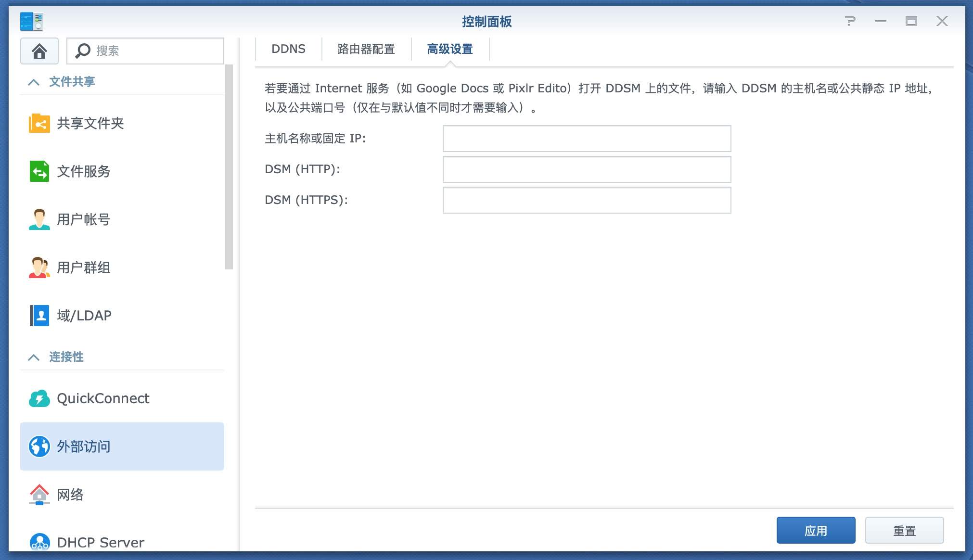Click the 主机名称或固定 IP input field
Viewport: 973px width, 560px height.
pyautogui.click(x=587, y=139)
